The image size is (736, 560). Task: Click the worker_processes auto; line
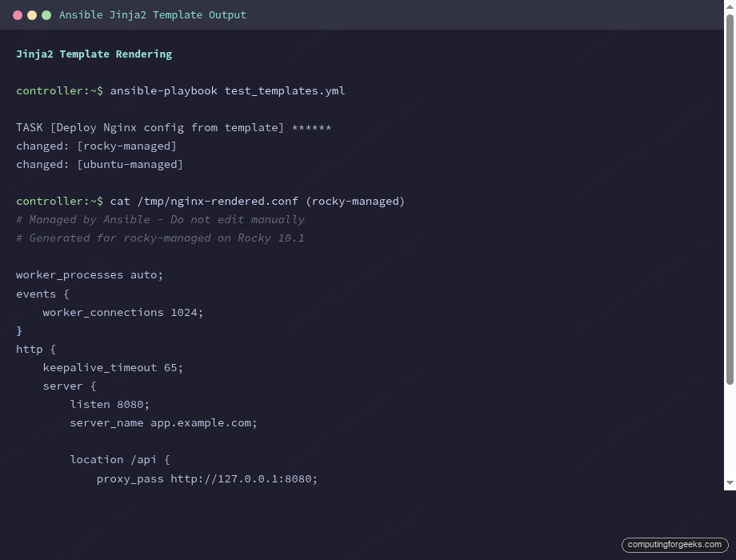[90, 274]
